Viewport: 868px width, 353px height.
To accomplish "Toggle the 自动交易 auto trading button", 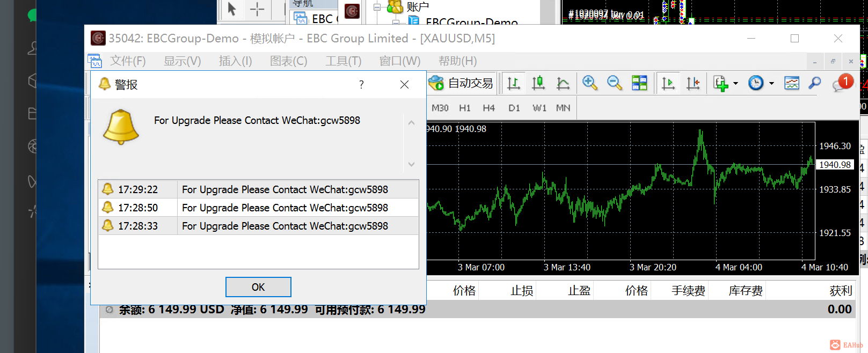I will [461, 83].
